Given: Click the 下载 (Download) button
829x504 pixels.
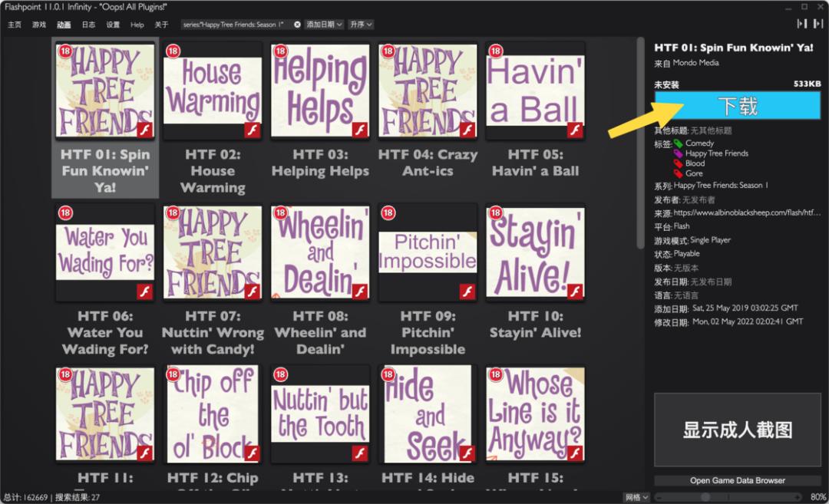Looking at the screenshot, I should pos(738,106).
